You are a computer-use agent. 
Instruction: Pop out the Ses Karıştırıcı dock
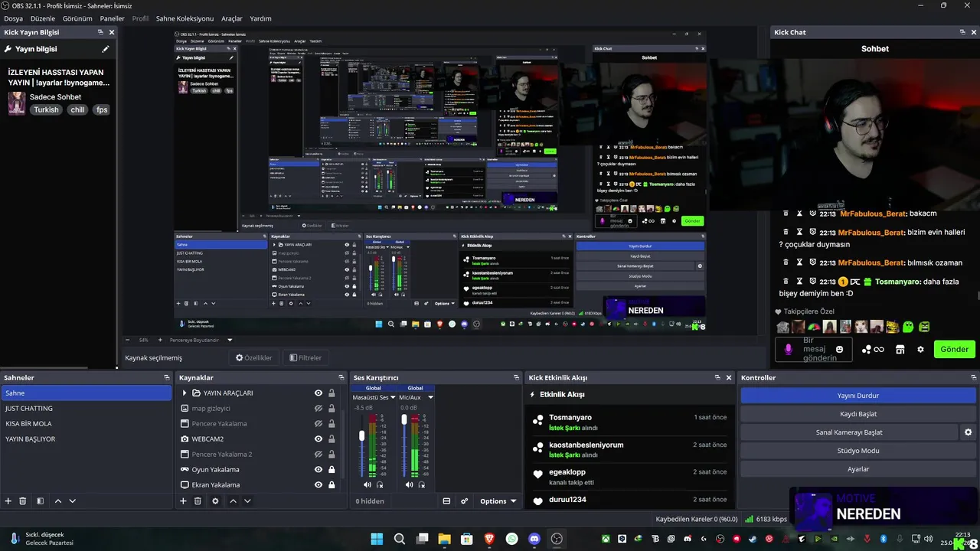click(516, 377)
